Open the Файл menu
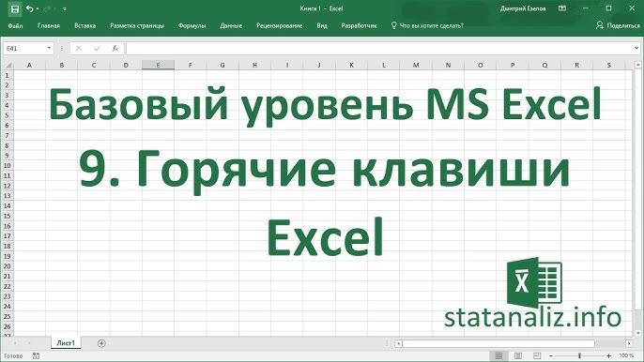The width and height of the screenshot is (644, 362). point(15,25)
